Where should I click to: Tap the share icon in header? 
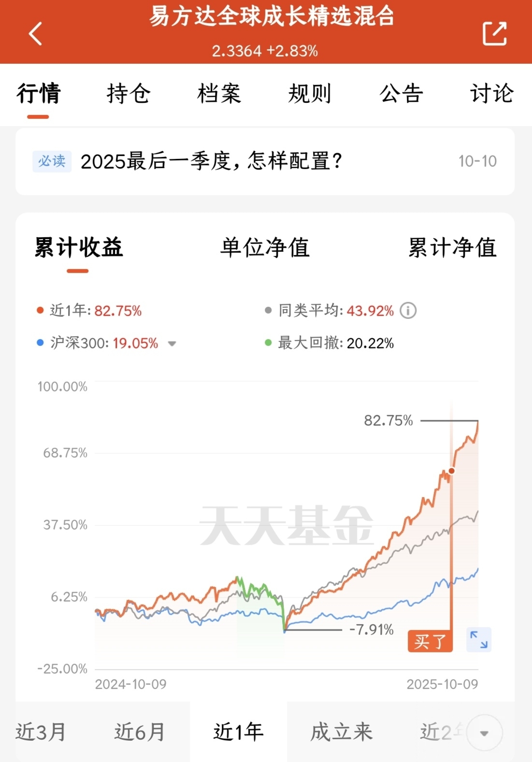pos(494,34)
